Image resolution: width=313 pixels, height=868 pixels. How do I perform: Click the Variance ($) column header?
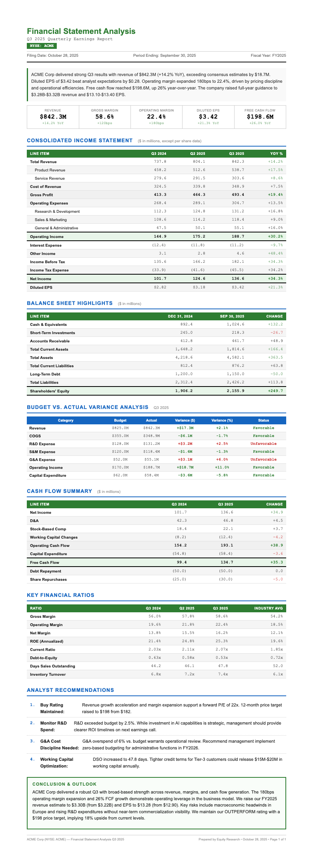pos(185,420)
